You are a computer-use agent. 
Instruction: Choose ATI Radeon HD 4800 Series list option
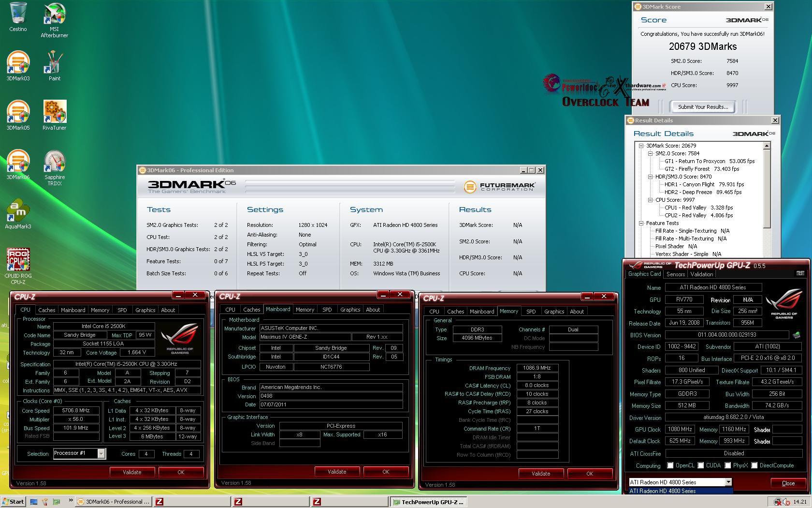pyautogui.click(x=681, y=491)
